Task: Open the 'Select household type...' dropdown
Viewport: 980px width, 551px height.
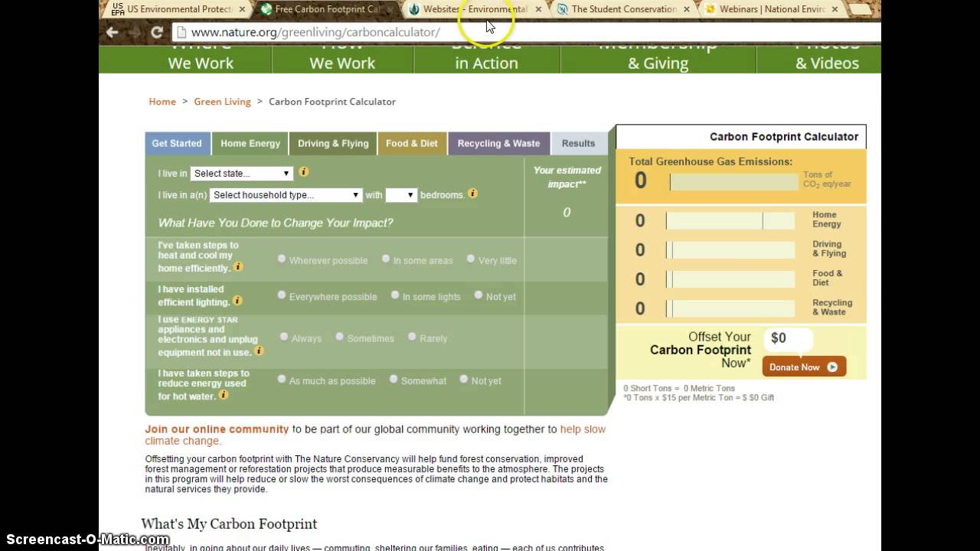Action: (x=286, y=195)
